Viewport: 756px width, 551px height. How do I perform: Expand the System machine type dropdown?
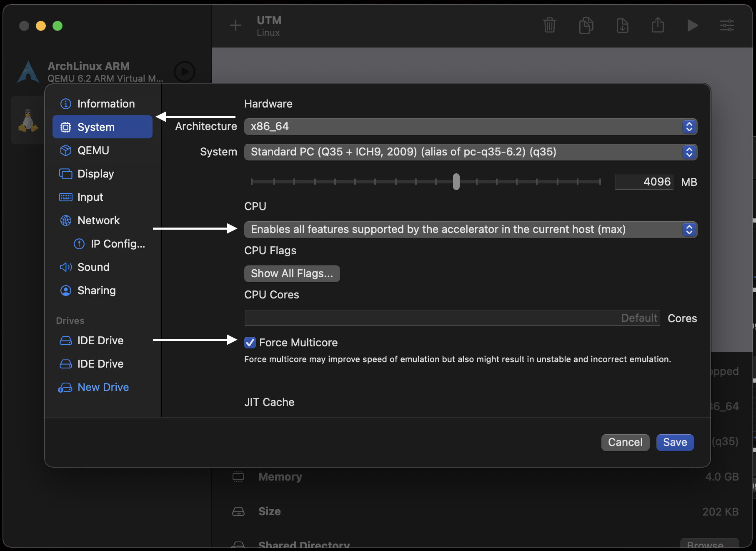470,152
